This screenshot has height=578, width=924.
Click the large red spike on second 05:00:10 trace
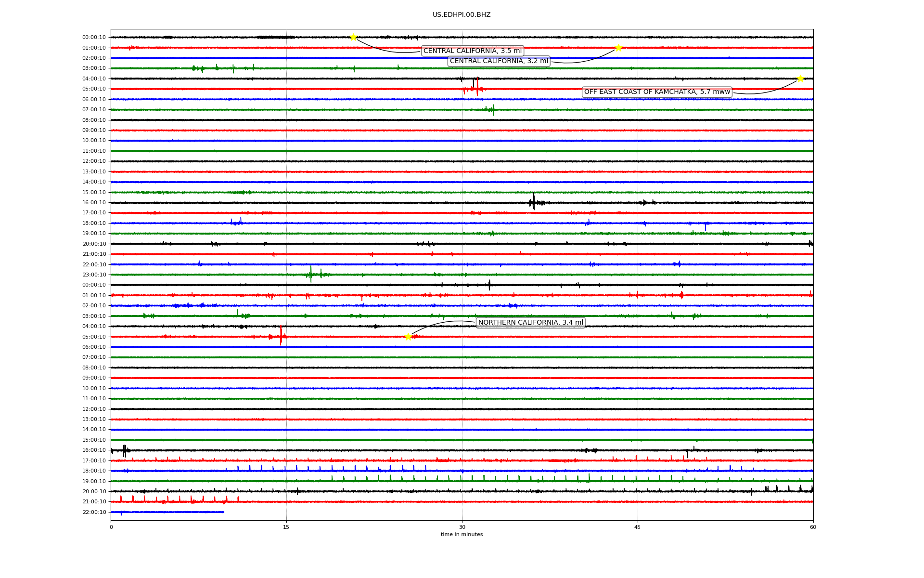click(x=281, y=335)
